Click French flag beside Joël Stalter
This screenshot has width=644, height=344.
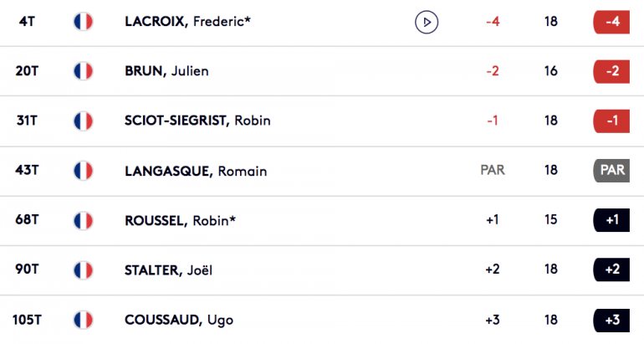83,270
